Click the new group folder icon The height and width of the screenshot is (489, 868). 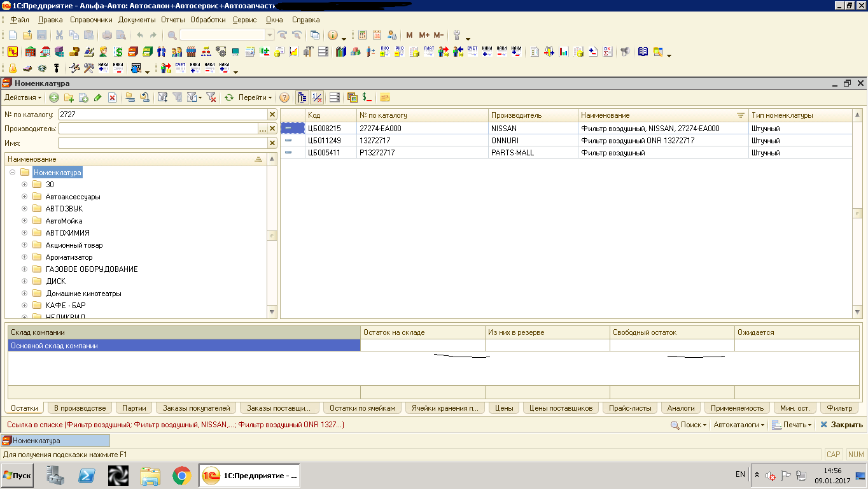click(69, 97)
